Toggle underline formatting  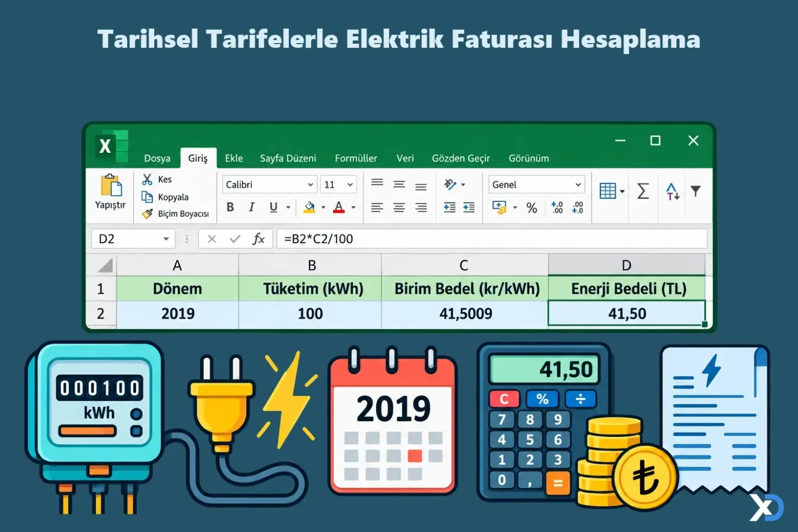point(273,207)
